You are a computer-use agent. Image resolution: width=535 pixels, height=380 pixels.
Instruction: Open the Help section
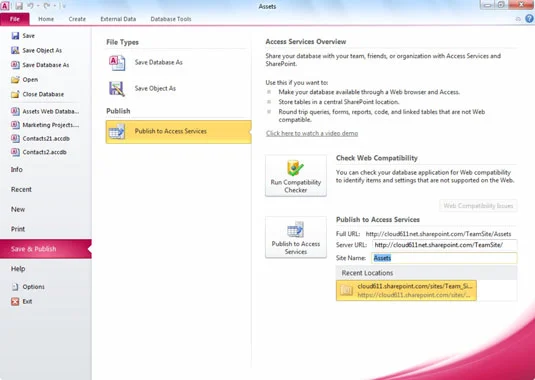tap(18, 269)
